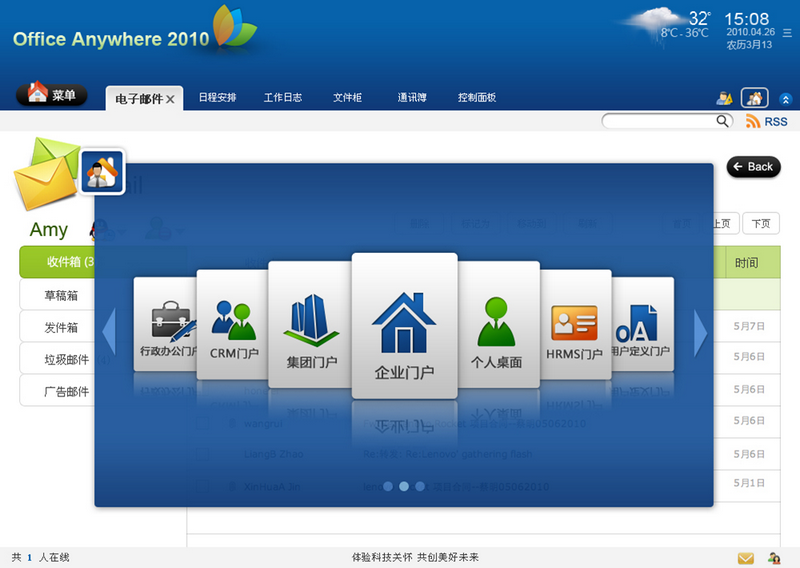Screen dimensions: 800x568
Task: Select the HRMS门户 ID card icon
Action: pyautogui.click(x=576, y=325)
